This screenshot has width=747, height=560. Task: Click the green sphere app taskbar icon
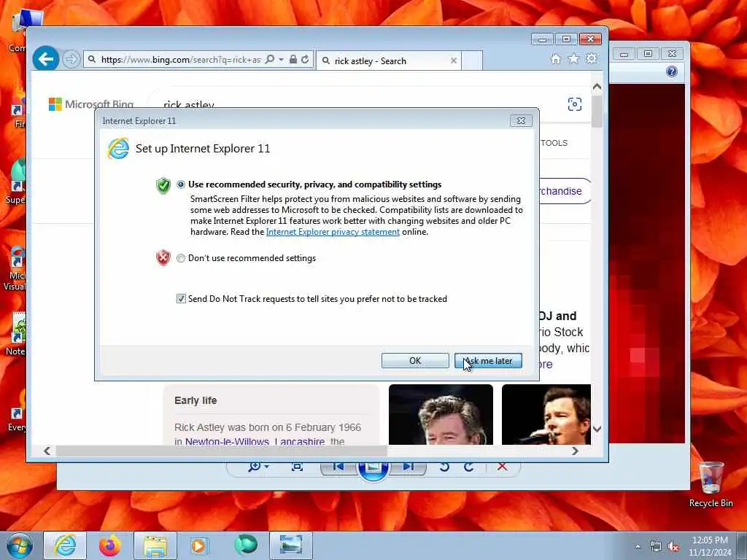point(246,545)
